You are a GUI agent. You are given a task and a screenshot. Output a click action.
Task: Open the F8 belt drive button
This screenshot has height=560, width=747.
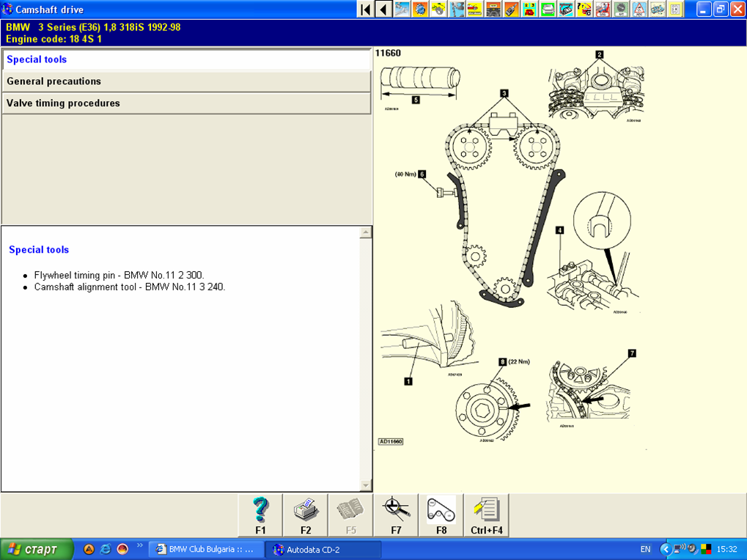tap(441, 516)
